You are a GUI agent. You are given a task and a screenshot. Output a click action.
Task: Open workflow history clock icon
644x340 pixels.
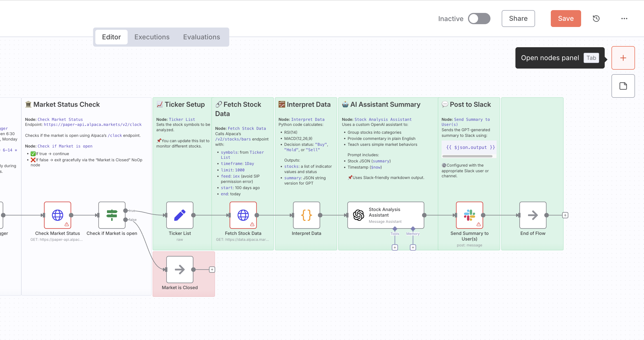[596, 19]
